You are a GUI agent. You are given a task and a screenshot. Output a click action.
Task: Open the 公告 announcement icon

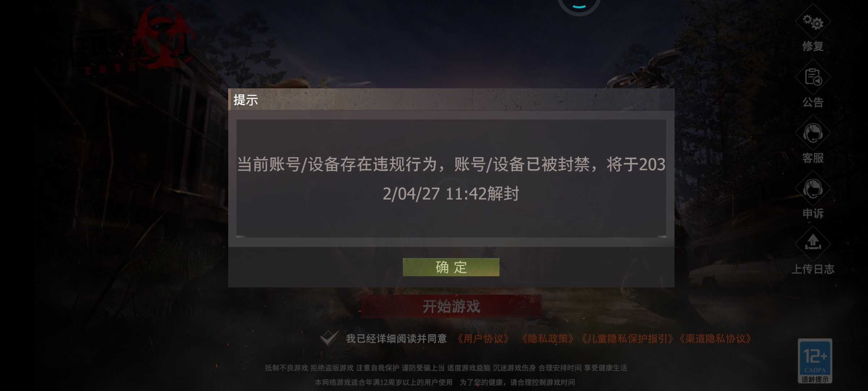[813, 77]
